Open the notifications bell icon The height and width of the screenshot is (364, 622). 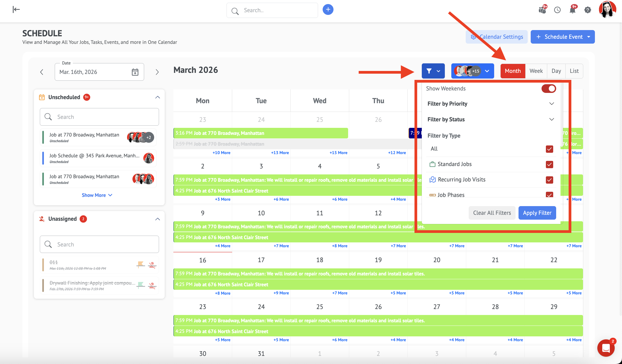[x=572, y=10]
